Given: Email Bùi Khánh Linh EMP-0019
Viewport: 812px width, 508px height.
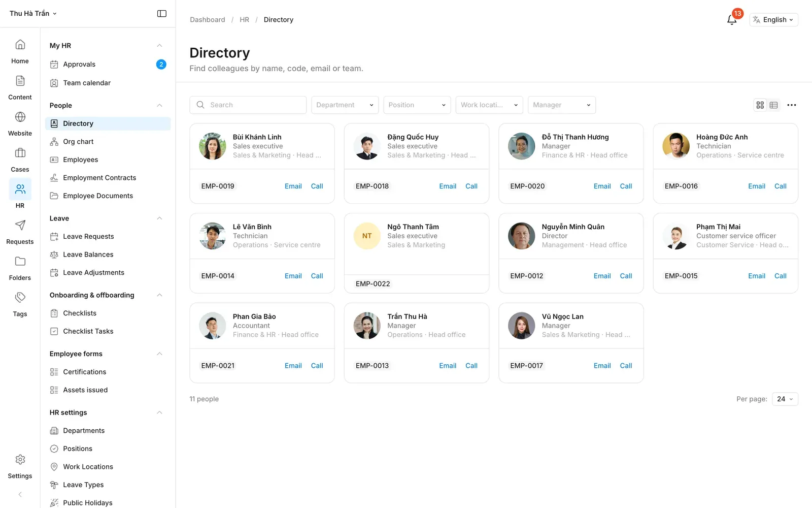Looking at the screenshot, I should click(x=293, y=186).
